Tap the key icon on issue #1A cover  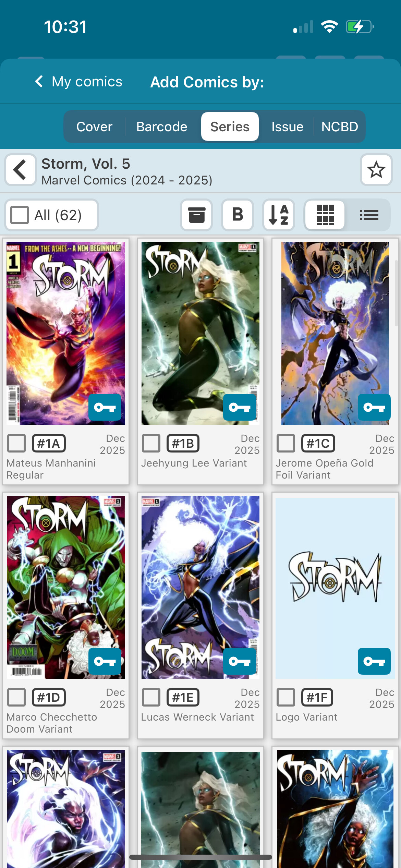105,407
